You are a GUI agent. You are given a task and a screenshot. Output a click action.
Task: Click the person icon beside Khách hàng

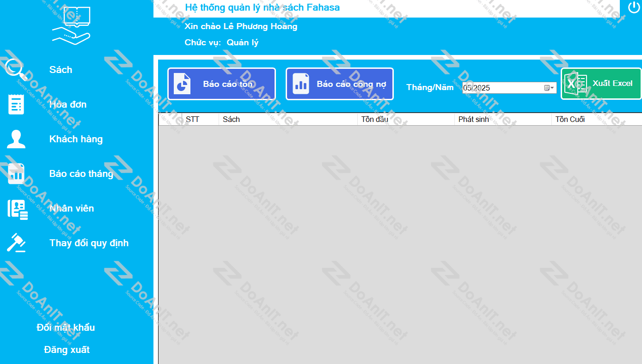[x=16, y=139]
